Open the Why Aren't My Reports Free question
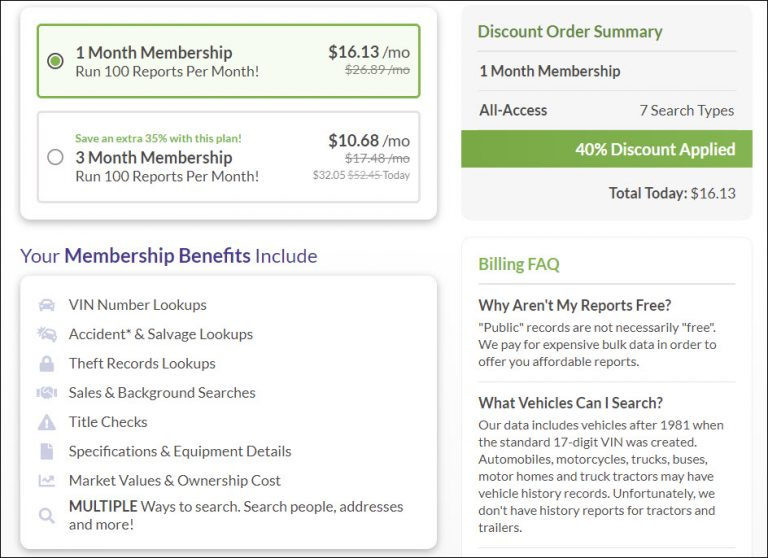Image resolution: width=768 pixels, height=558 pixels. (575, 305)
